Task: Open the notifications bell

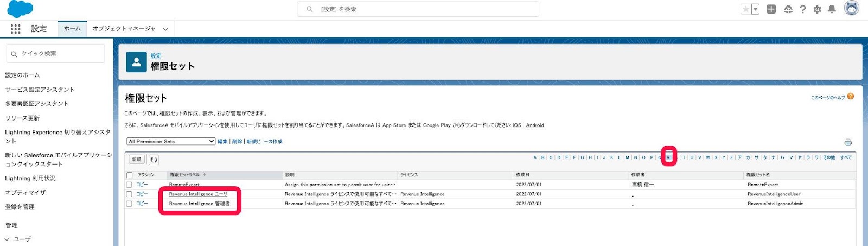Action: tap(832, 9)
